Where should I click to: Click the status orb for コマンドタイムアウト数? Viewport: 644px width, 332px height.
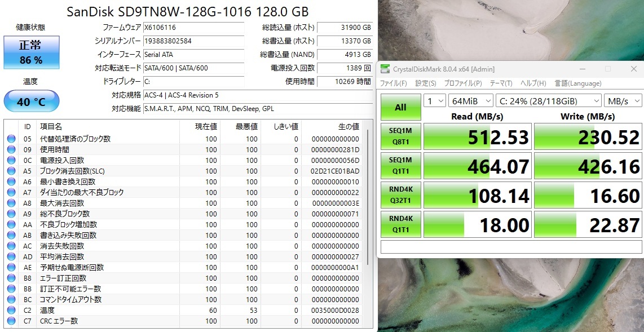click(x=11, y=299)
